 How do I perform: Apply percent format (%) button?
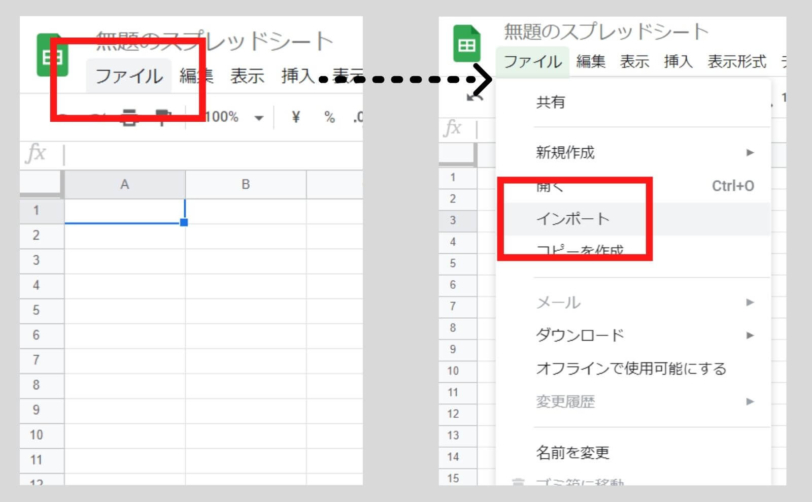(329, 117)
